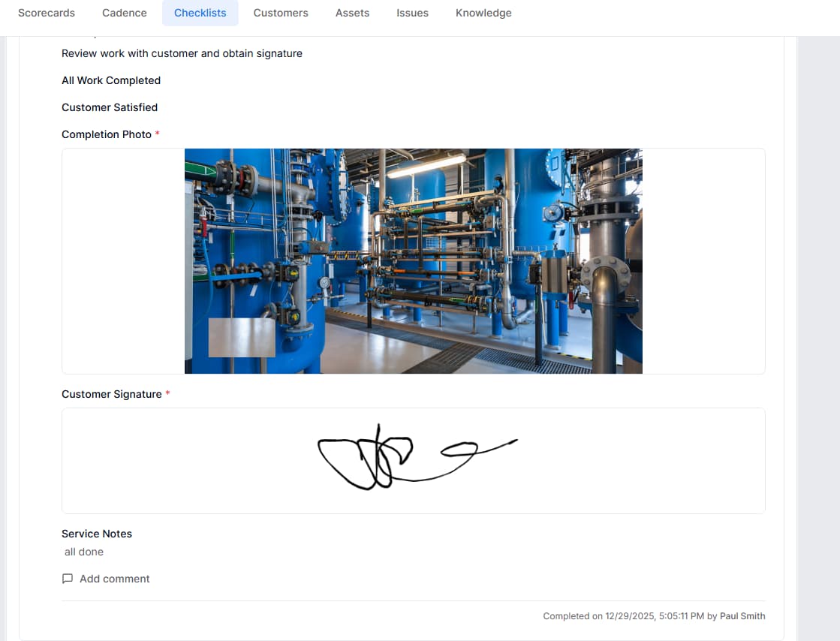Check off the review work with customer step
840x641 pixels.
point(182,53)
